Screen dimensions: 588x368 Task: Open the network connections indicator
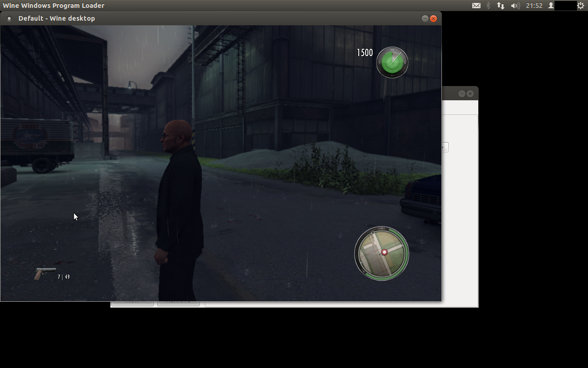coord(501,6)
